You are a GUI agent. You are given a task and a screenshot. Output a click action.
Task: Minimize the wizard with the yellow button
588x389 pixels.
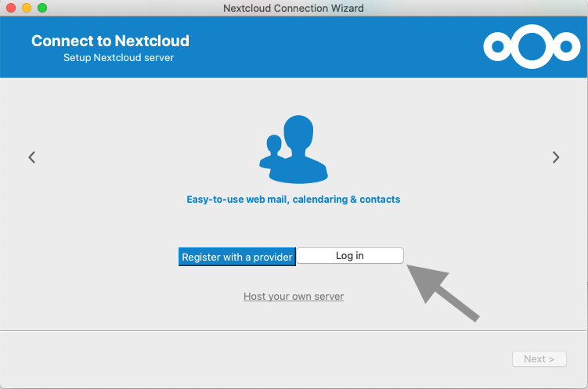(x=27, y=8)
